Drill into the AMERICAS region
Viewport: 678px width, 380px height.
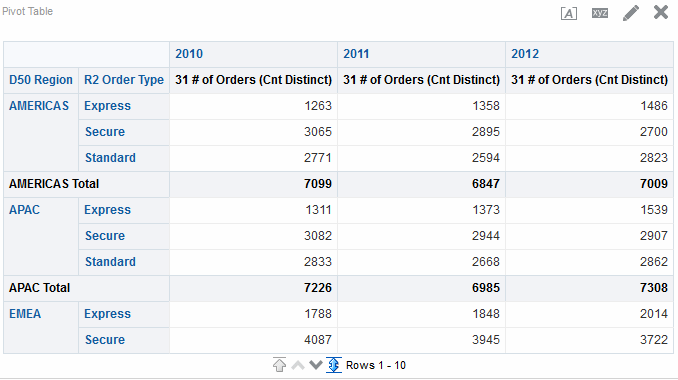click(x=39, y=106)
